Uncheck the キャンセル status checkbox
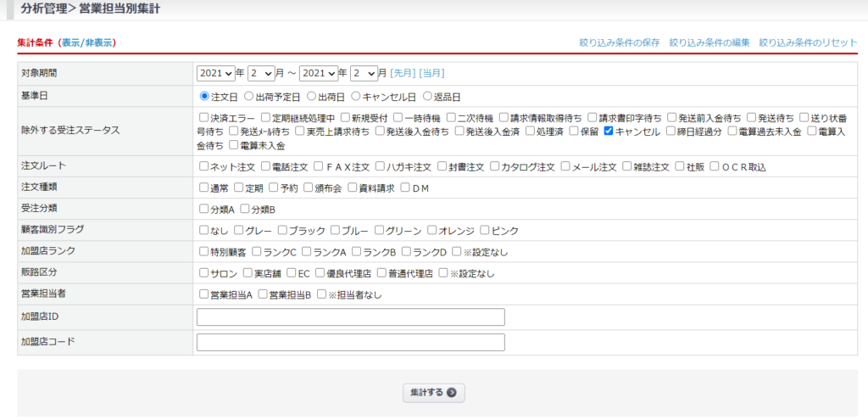Viewport: 868px width, 420px height. 609,132
